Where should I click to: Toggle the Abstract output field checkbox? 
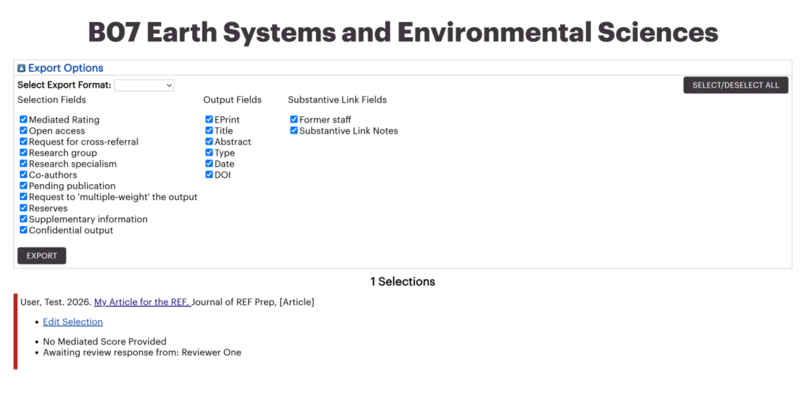pos(209,141)
